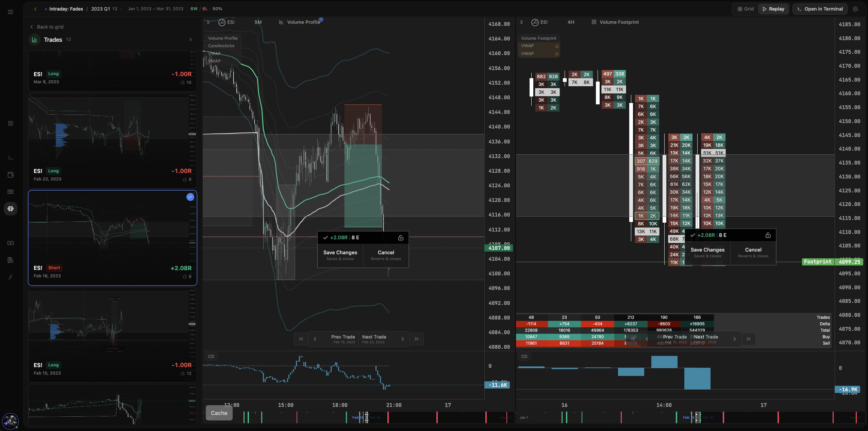Select the Feb 15, 2023 Long trade card
The image size is (868, 431).
click(x=113, y=335)
